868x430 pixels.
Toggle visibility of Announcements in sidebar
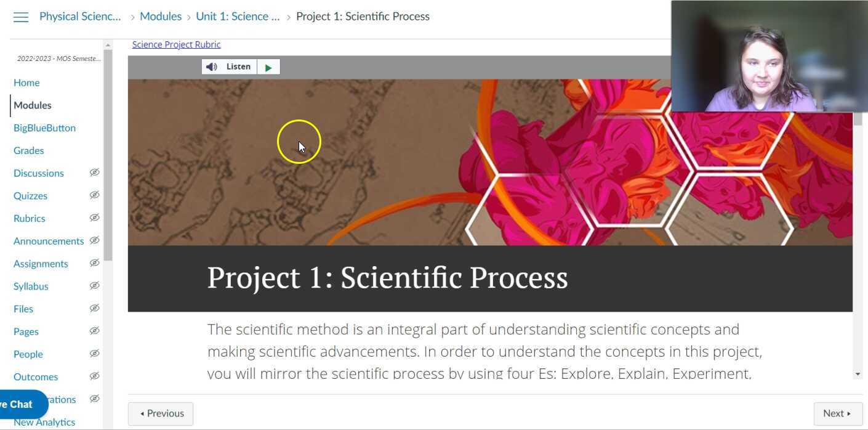tap(94, 240)
